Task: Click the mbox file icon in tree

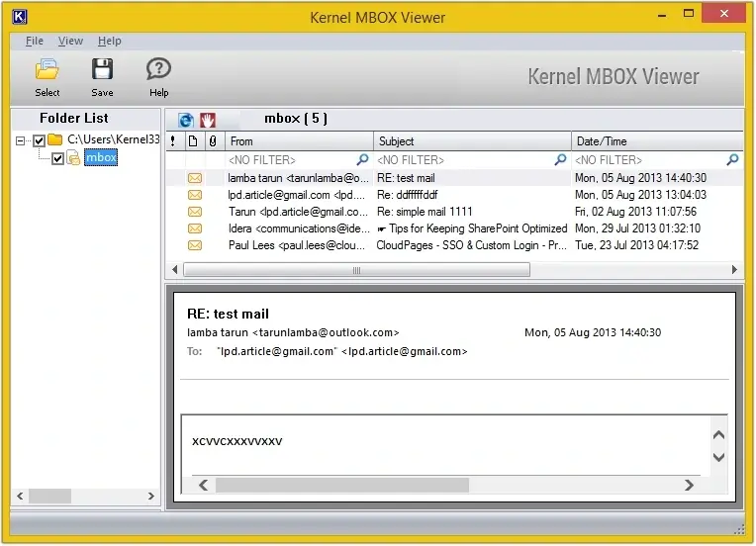Action: click(73, 157)
